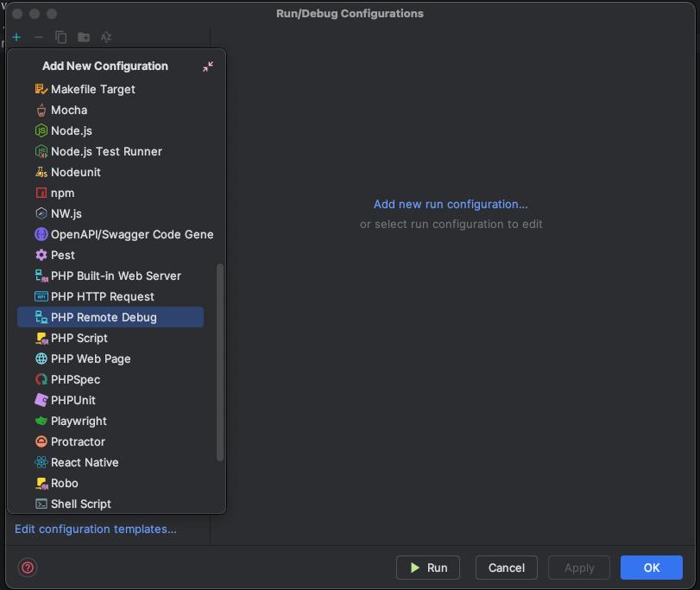Click the Pest gear icon
The width and height of the screenshot is (700, 590).
pyautogui.click(x=41, y=255)
